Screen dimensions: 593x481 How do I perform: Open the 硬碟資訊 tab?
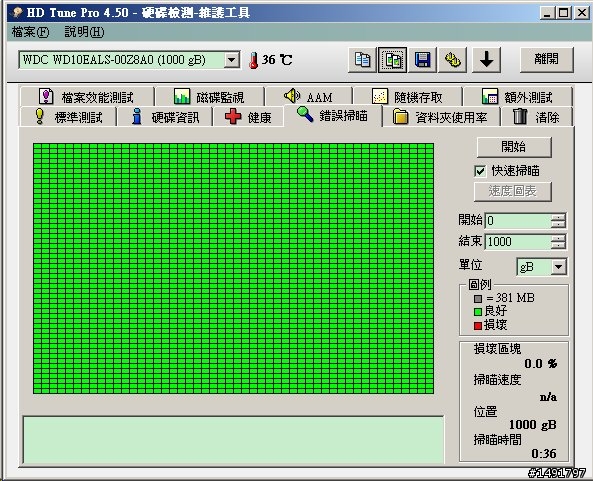tap(165, 117)
